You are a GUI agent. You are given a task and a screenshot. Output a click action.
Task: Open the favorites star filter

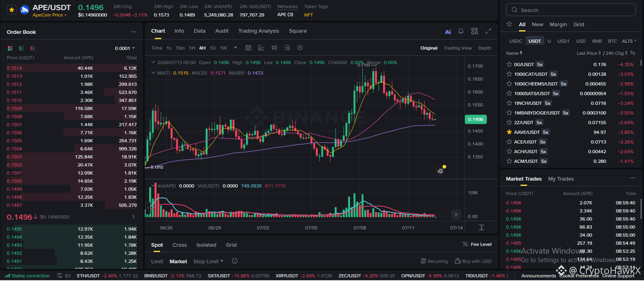tap(509, 24)
